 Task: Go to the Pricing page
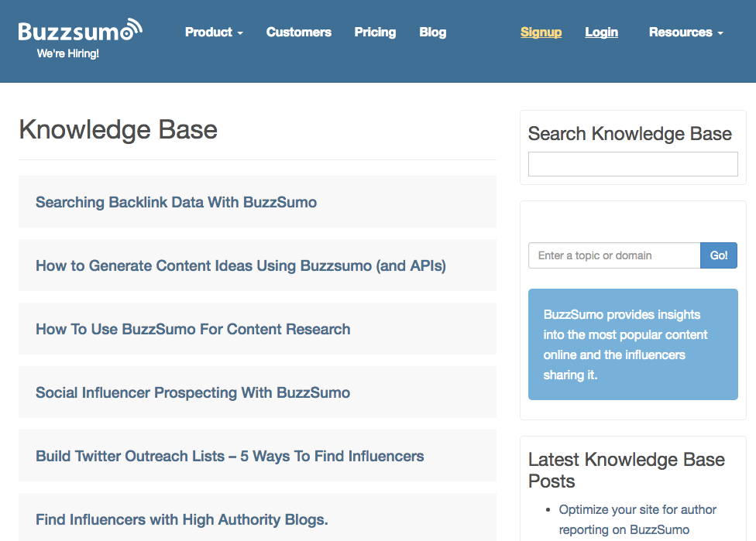click(x=375, y=33)
